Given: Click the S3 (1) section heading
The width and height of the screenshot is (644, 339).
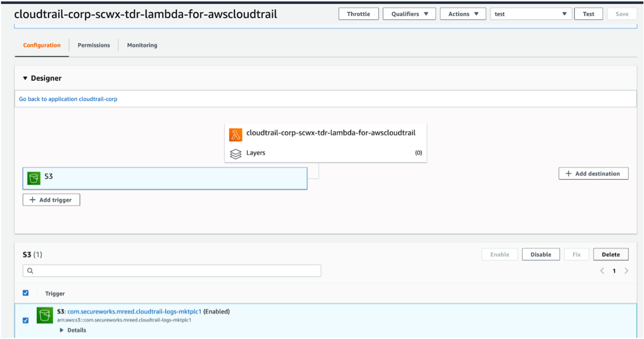Looking at the screenshot, I should 32,255.
